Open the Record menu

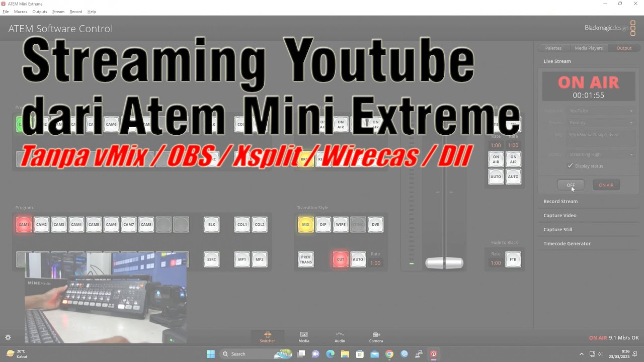click(76, 12)
